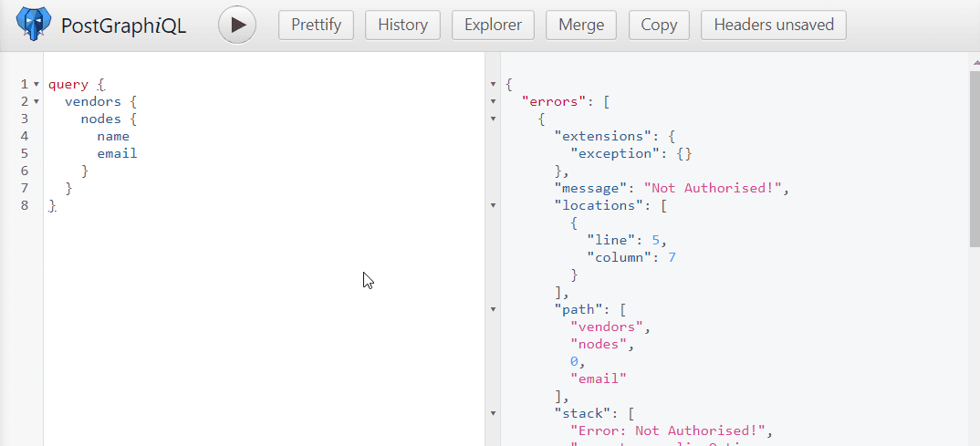Click the "nodes" string in path array
The width and height of the screenshot is (980, 446).
[599, 344]
